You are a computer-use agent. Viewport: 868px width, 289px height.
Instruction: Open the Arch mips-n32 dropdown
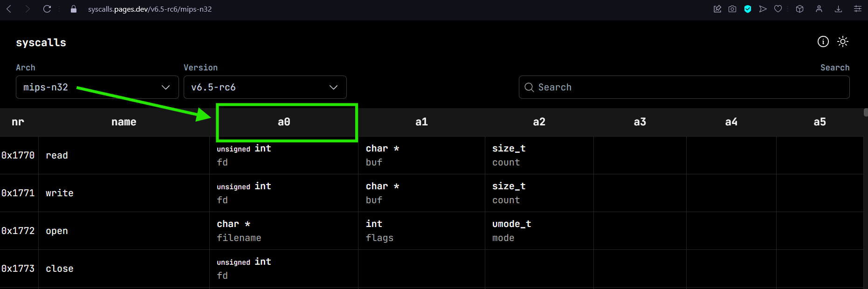(x=97, y=87)
